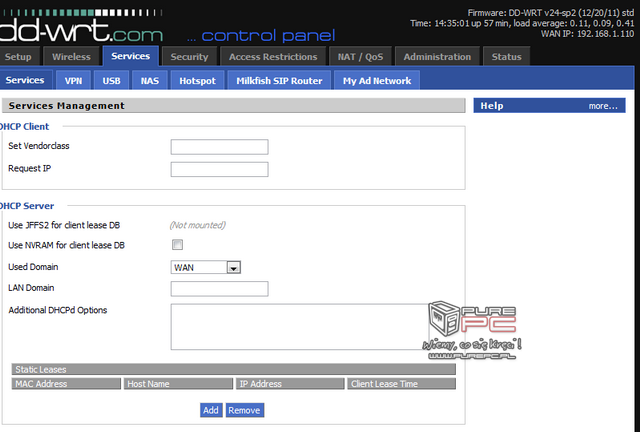Click Add static lease button
The width and height of the screenshot is (640, 432).
point(211,410)
